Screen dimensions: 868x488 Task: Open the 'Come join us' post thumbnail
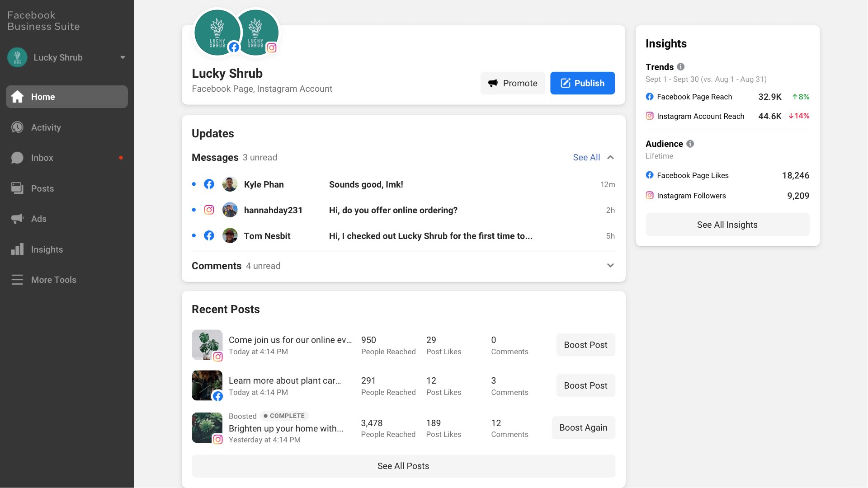click(207, 345)
